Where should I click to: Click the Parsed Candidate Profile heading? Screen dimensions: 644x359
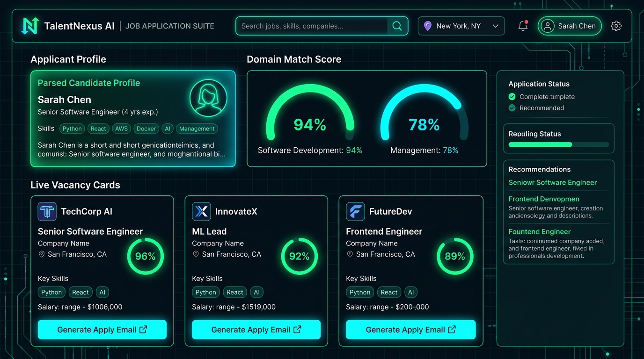click(89, 83)
